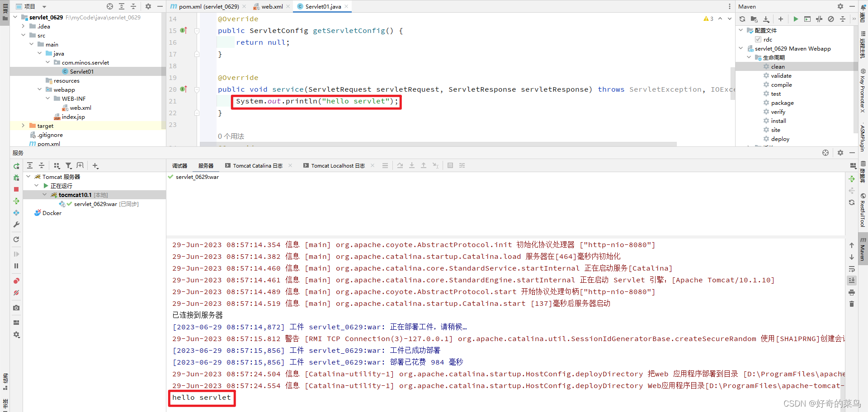The width and height of the screenshot is (868, 412).
Task: Stop the running Tomcat server
Action: tap(16, 189)
